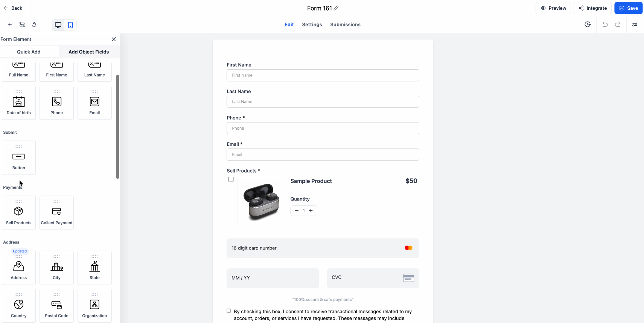Check the Sample Product checkbox
The height and width of the screenshot is (323, 644).
231,179
